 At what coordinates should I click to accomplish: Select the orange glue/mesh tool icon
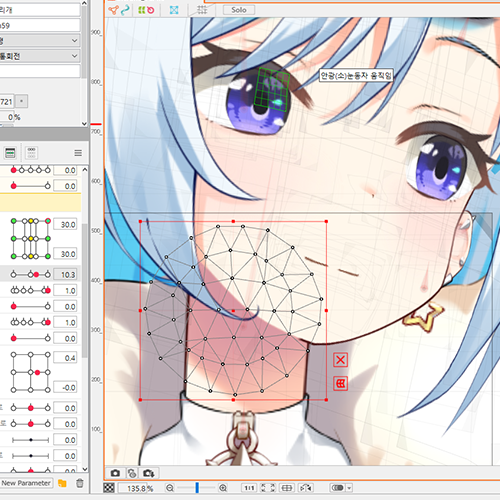click(x=113, y=10)
